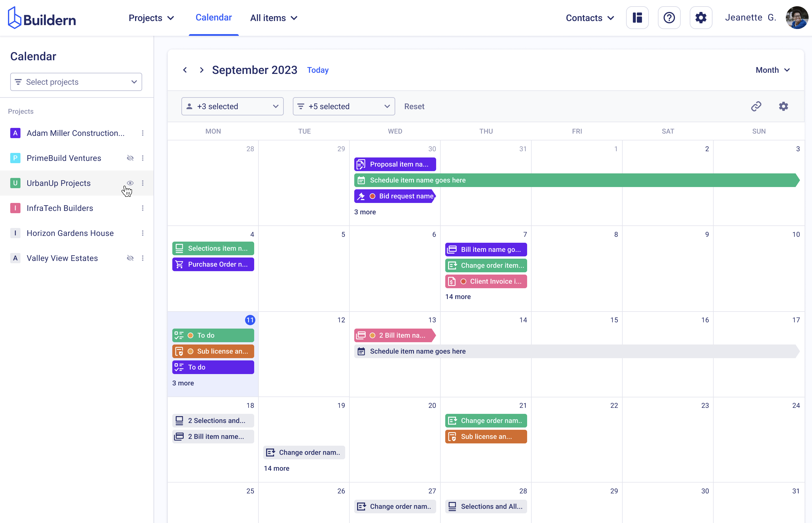812x523 pixels.
Task: Open green Change order item on September 21
Action: coord(486,420)
